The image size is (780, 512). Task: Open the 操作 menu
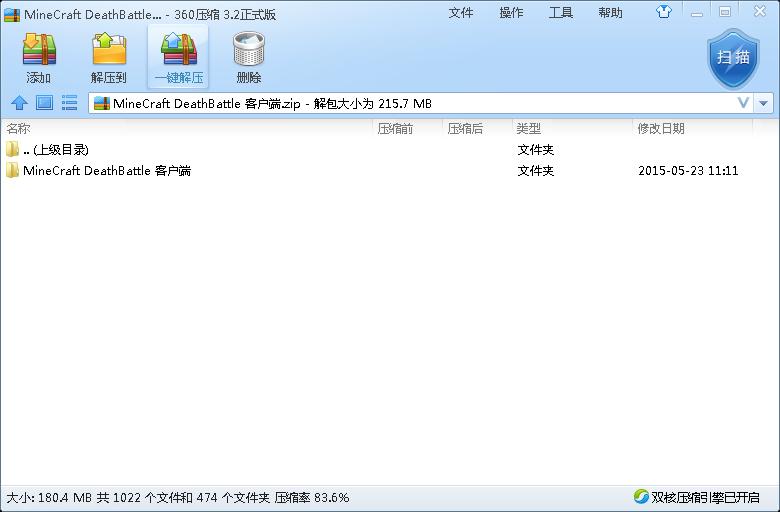tap(511, 12)
